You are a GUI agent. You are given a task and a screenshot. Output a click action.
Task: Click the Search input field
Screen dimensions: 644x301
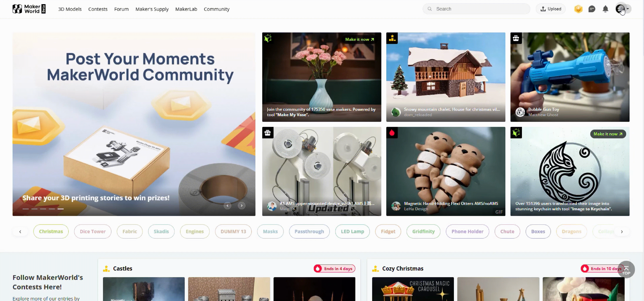click(x=476, y=9)
